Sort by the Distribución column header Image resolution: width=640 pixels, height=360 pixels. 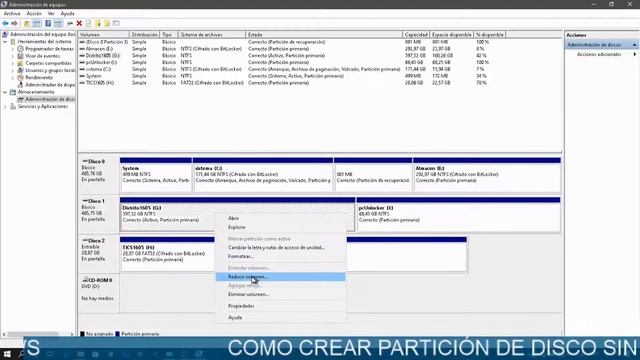[144, 35]
